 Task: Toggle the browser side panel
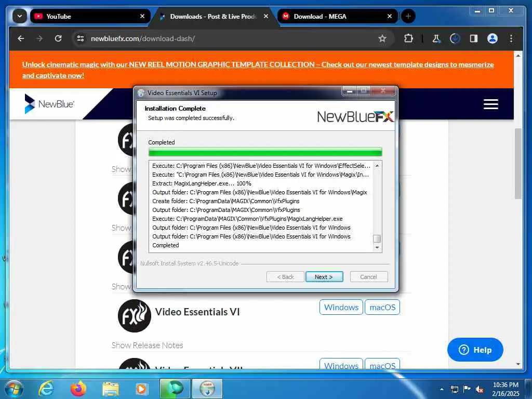coord(474,38)
